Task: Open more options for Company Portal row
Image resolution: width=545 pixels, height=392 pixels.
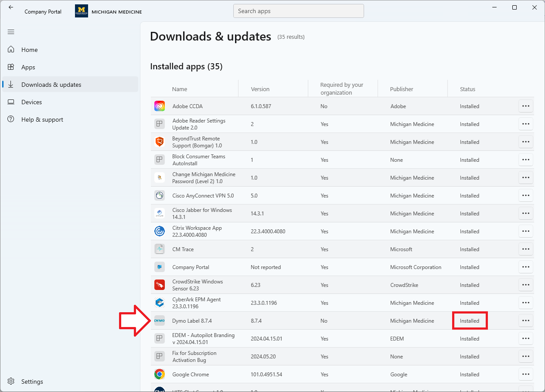Action: 525,267
